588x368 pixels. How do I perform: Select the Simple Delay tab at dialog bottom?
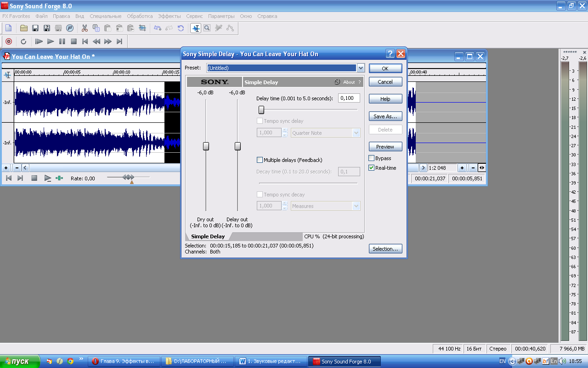point(208,236)
